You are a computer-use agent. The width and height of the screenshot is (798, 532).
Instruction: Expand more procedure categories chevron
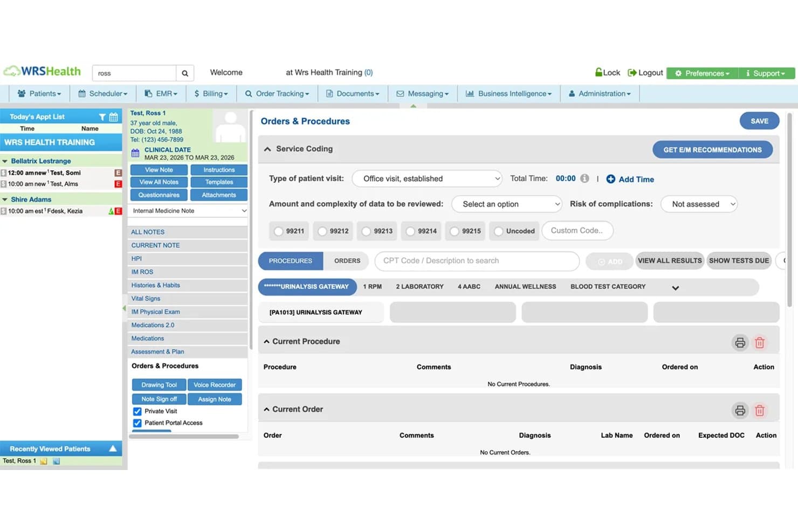[x=675, y=288]
